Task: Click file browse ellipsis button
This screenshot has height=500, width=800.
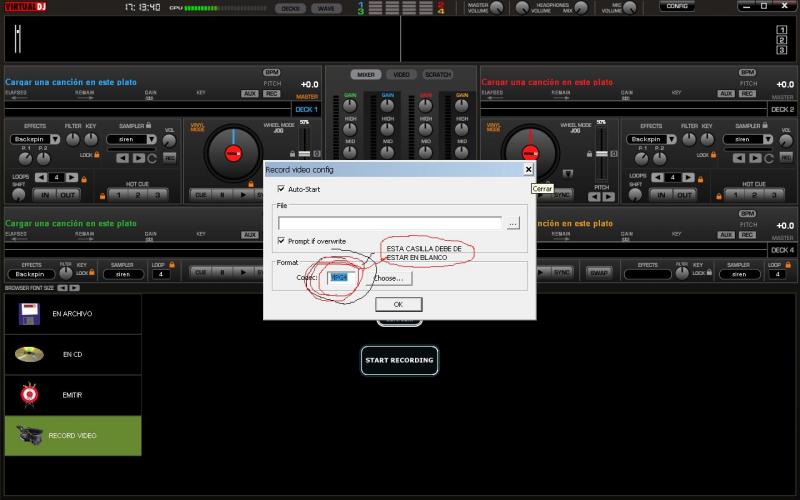Action: 513,223
